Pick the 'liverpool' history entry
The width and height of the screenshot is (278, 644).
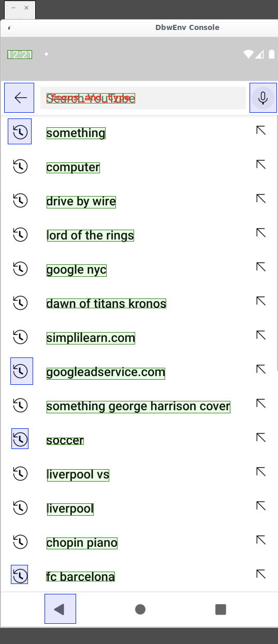70,509
